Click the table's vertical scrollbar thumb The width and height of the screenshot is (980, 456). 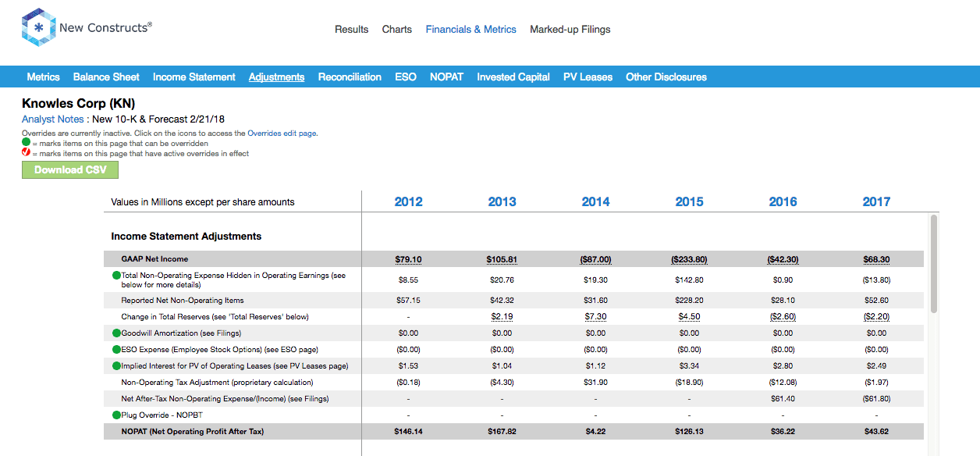tap(934, 264)
